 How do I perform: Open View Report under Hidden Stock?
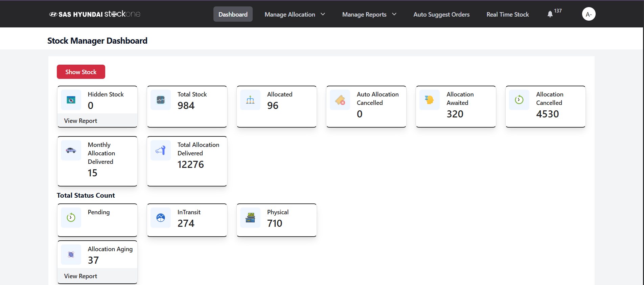pyautogui.click(x=80, y=121)
